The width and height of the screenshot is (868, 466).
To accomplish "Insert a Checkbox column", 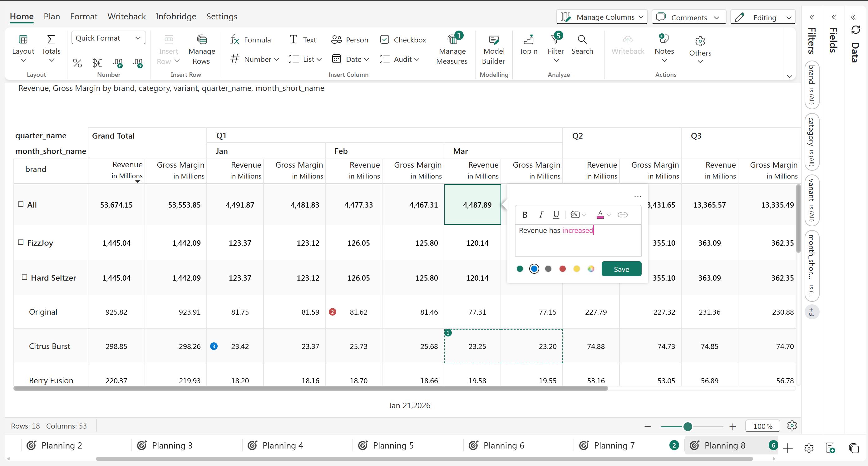I will click(x=403, y=40).
